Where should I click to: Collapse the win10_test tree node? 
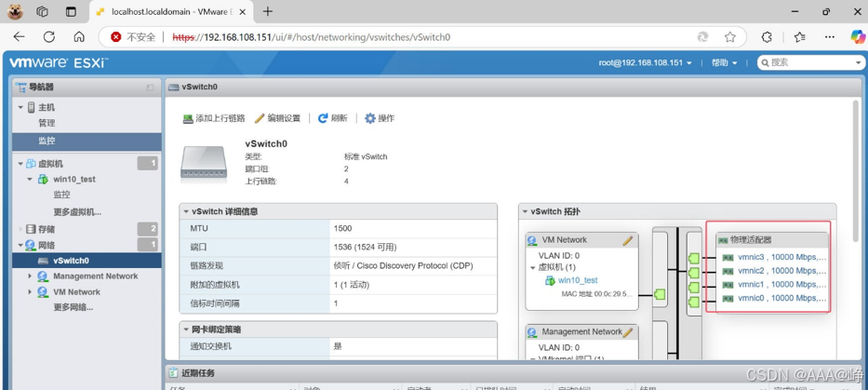pyautogui.click(x=31, y=180)
